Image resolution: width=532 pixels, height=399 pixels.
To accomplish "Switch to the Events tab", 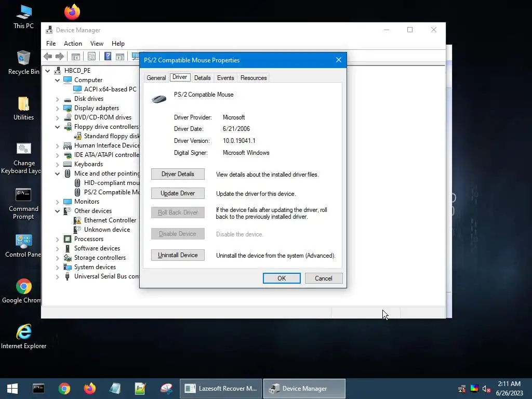I will click(x=225, y=78).
